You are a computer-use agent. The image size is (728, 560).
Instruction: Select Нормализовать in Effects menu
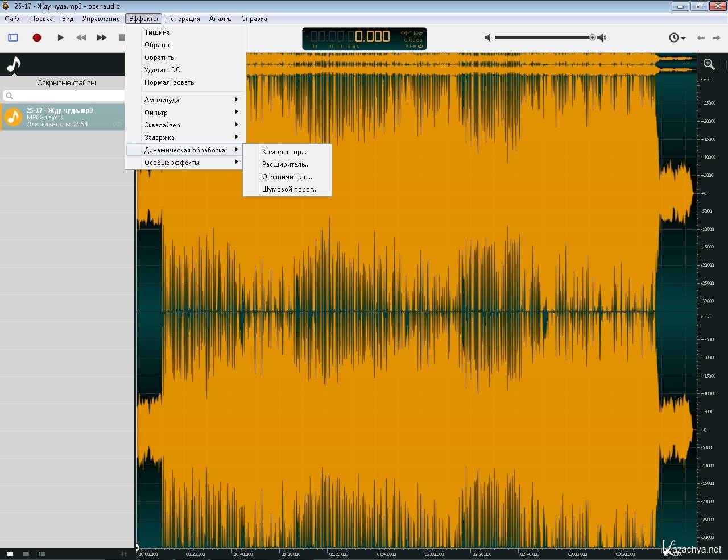[169, 82]
